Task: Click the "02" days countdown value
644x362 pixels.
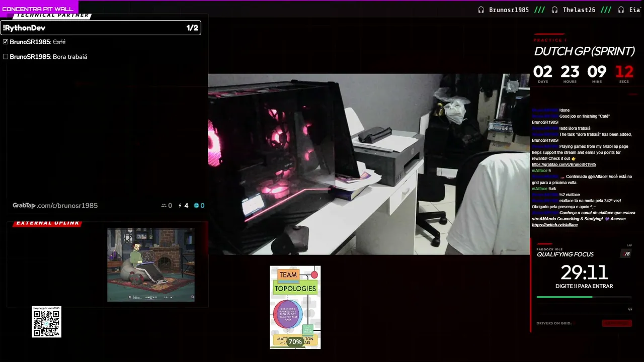Action: [x=543, y=72]
